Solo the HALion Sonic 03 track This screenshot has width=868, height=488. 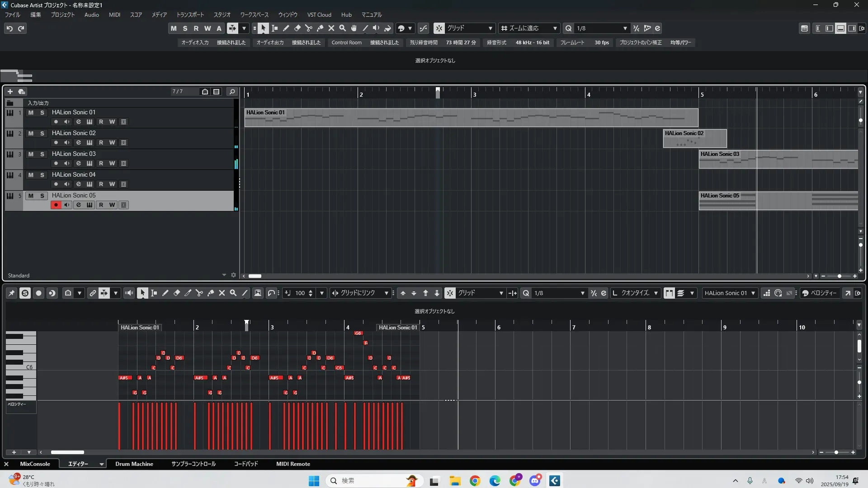[x=42, y=154]
